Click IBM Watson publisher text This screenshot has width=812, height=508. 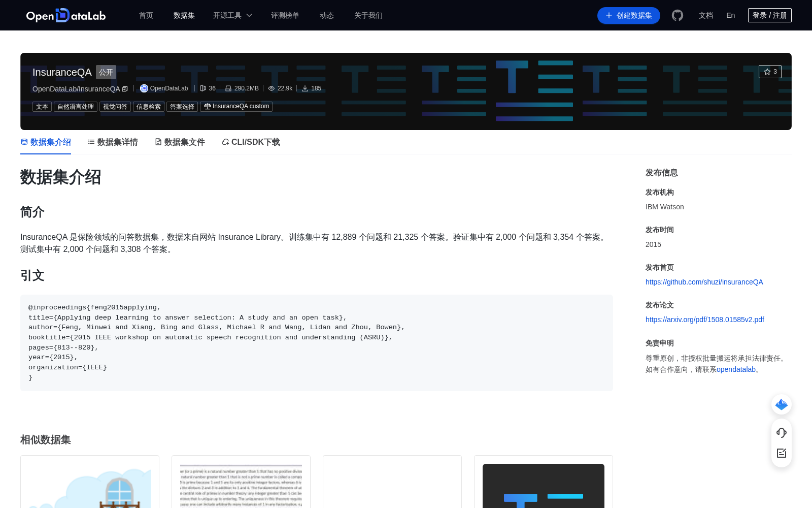tap(665, 207)
